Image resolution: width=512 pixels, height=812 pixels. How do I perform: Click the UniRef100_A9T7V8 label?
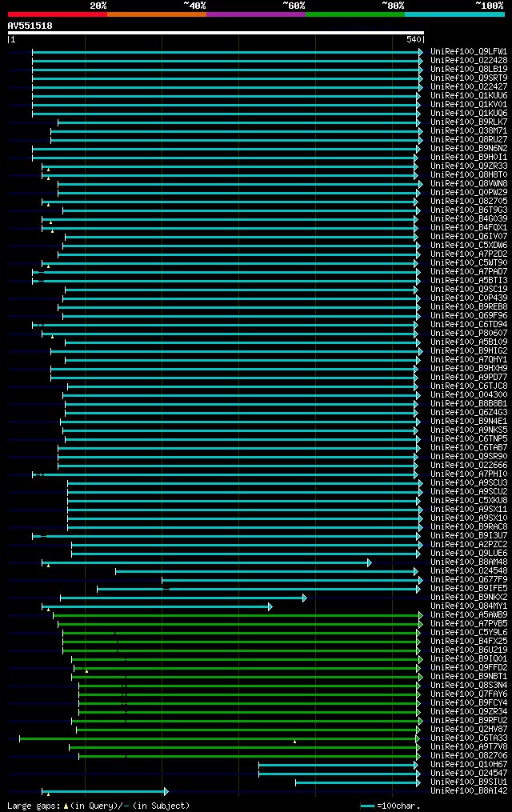pos(469,747)
